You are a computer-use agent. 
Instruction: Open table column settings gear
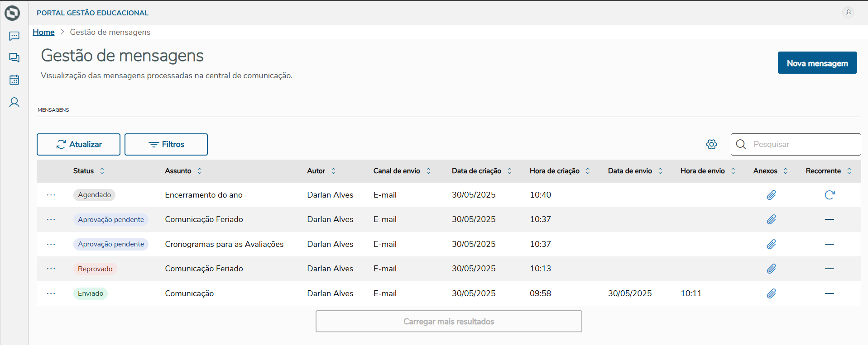coord(711,144)
